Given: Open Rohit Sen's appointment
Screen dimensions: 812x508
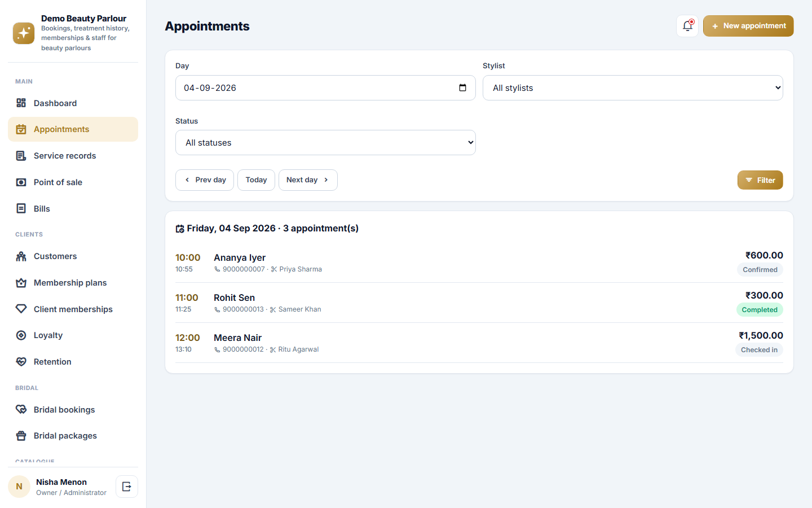Looking at the screenshot, I should (479, 303).
